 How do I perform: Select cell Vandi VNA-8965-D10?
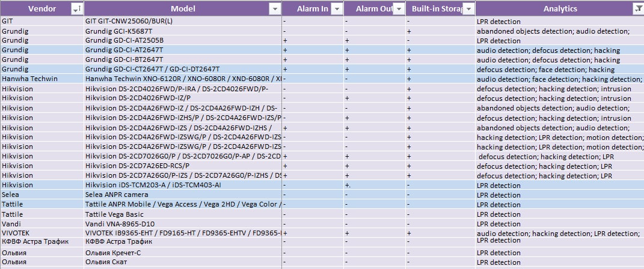[x=183, y=224]
